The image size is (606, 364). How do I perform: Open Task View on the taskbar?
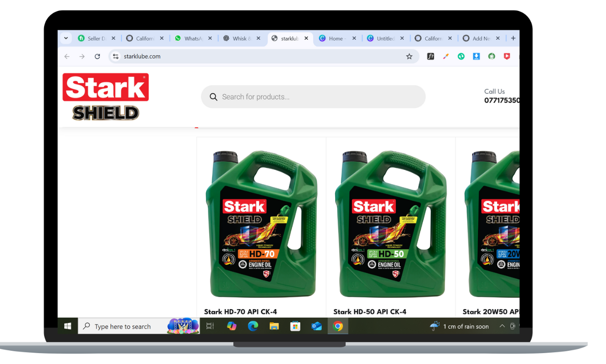pos(210,326)
